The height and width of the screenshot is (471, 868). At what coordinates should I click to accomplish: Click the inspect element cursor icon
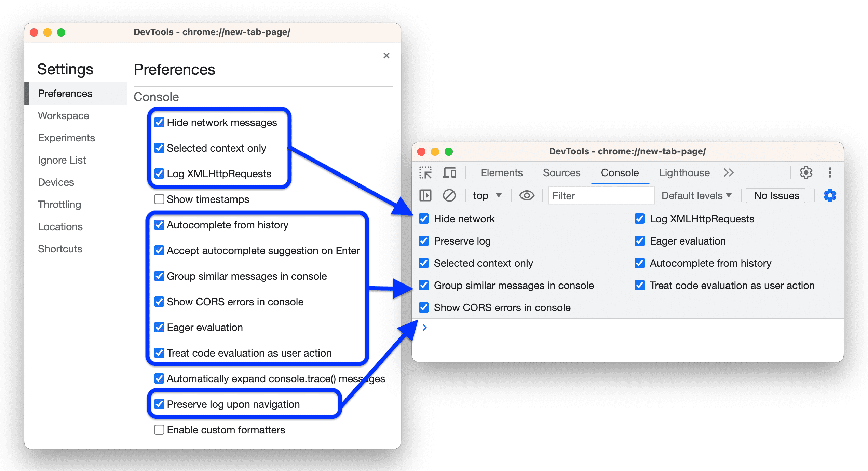(x=422, y=172)
